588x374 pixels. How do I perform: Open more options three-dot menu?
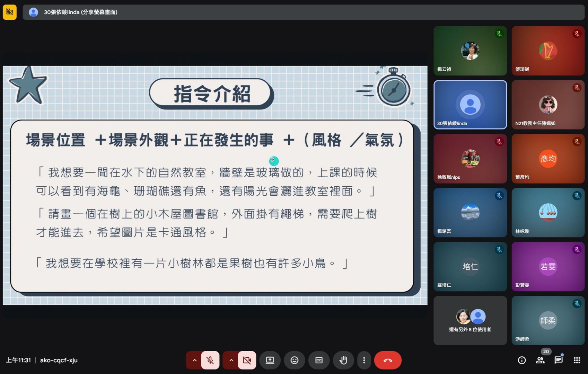click(x=364, y=360)
